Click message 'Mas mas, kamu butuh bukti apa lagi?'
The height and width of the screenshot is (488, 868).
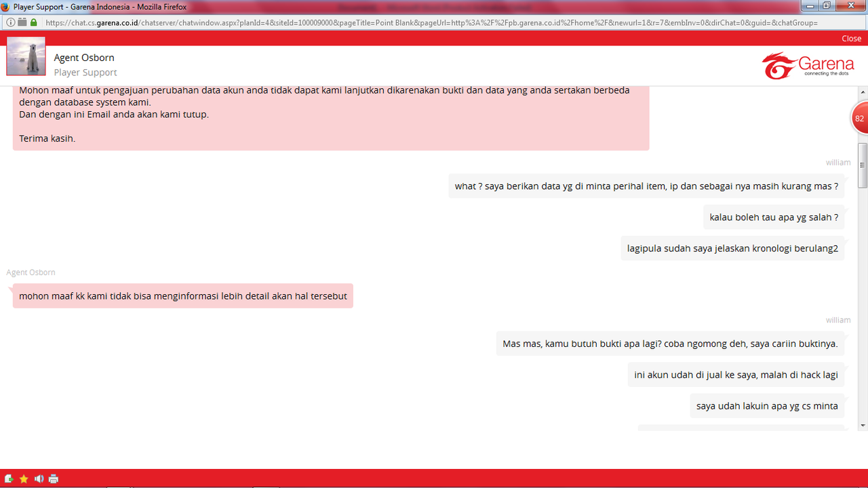(670, 344)
